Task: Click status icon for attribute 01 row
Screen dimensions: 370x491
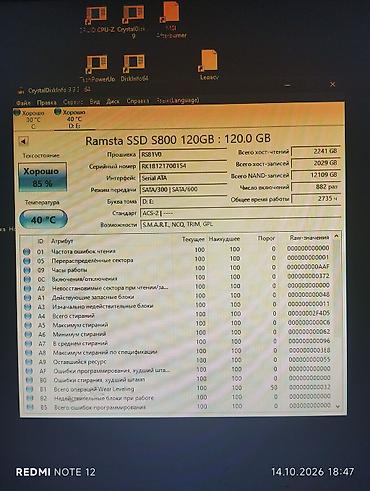Action: pos(27,251)
